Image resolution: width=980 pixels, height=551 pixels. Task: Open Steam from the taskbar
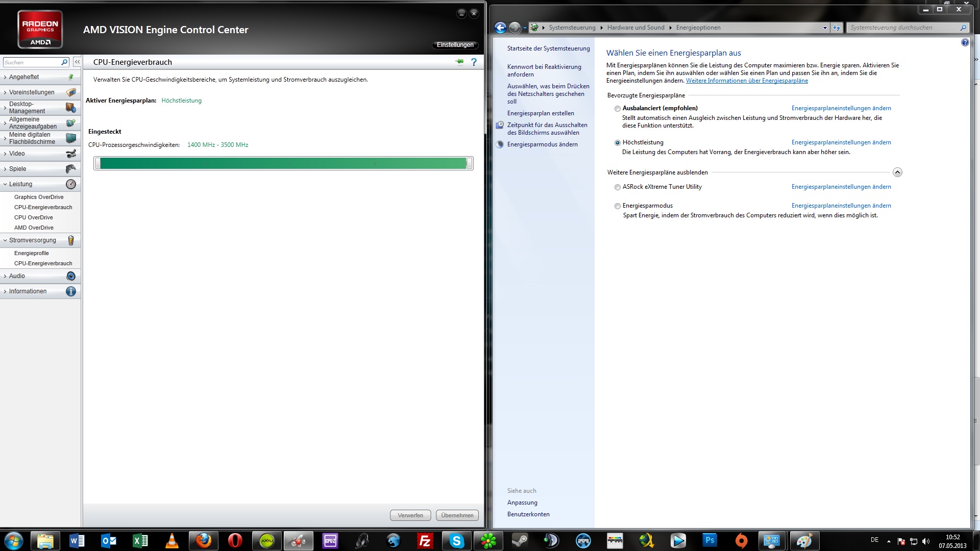pyautogui.click(x=520, y=540)
